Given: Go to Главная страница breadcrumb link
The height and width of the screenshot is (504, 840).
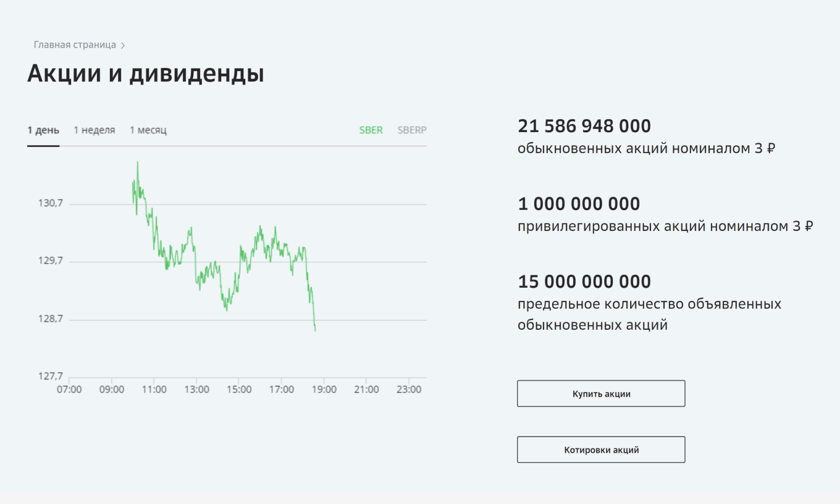Looking at the screenshot, I should coord(75,45).
